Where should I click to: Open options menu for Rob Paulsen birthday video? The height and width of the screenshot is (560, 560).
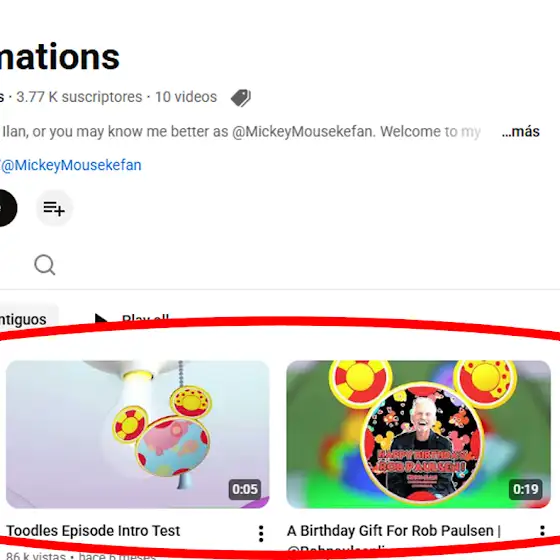tap(542, 531)
